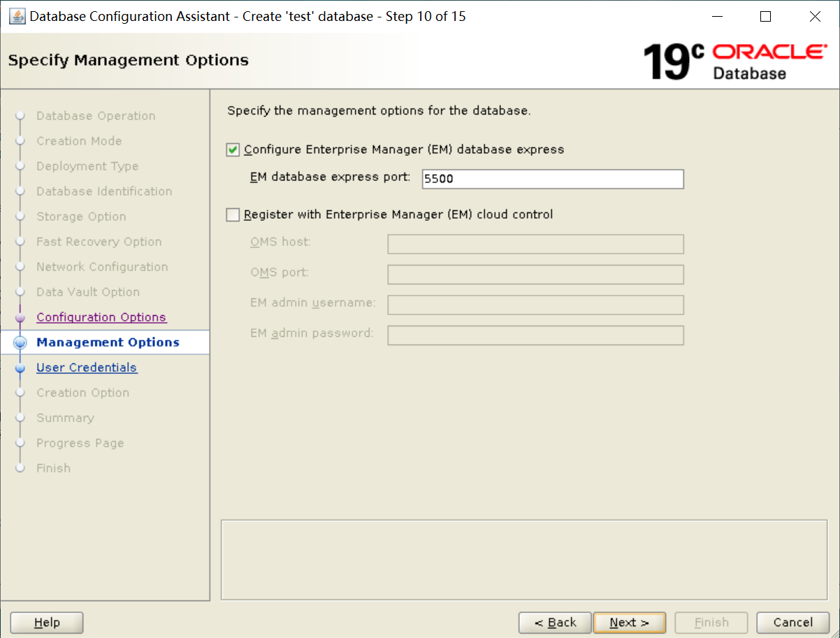
Task: Click the Summary step label
Action: coord(65,418)
